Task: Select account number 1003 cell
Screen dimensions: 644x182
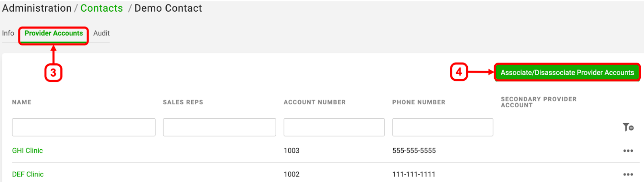Action: 291,151
